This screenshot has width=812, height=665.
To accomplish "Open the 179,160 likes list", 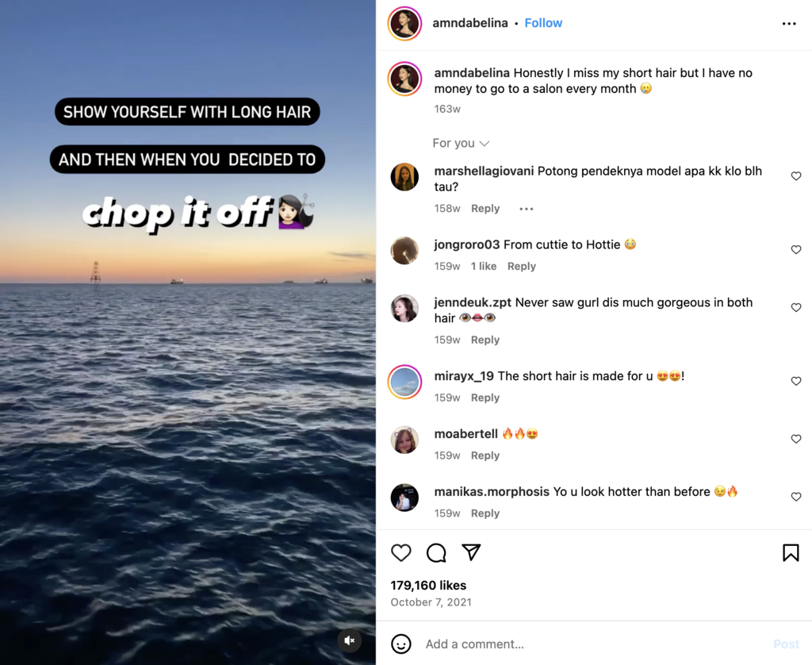I will point(428,585).
